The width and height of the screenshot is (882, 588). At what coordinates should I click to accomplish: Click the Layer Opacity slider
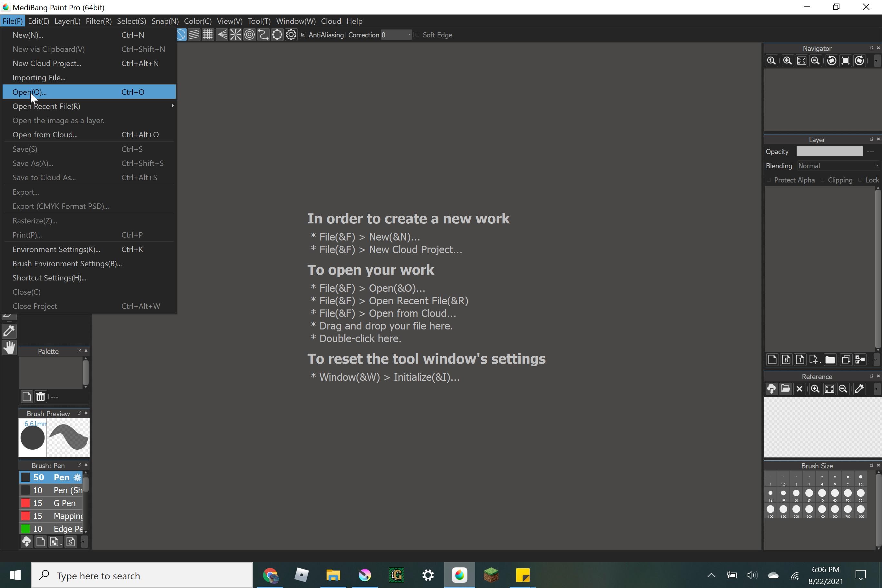[x=829, y=152]
